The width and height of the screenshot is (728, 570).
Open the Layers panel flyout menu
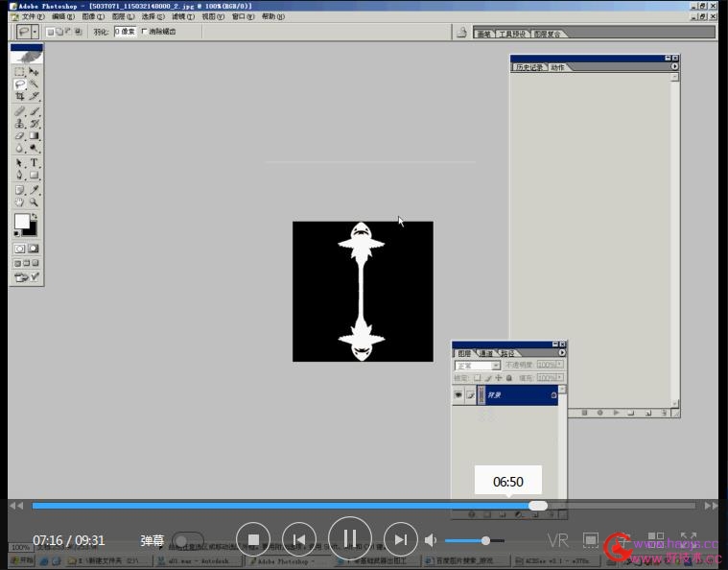click(562, 352)
